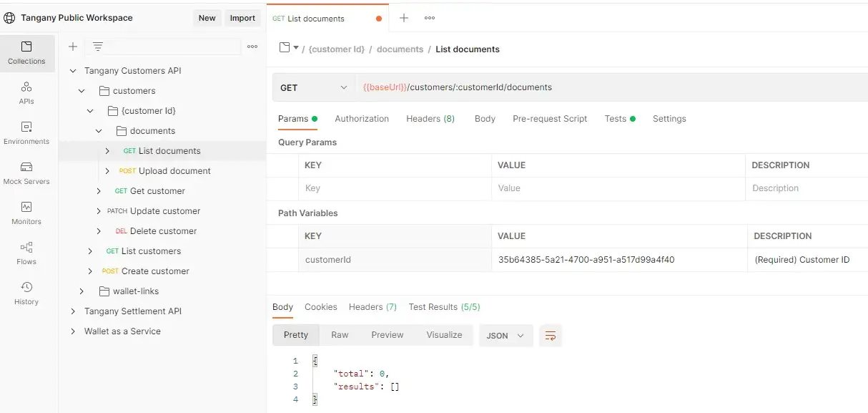868x413 pixels.
Task: Expand the wallet-links folder
Action: tap(82, 291)
